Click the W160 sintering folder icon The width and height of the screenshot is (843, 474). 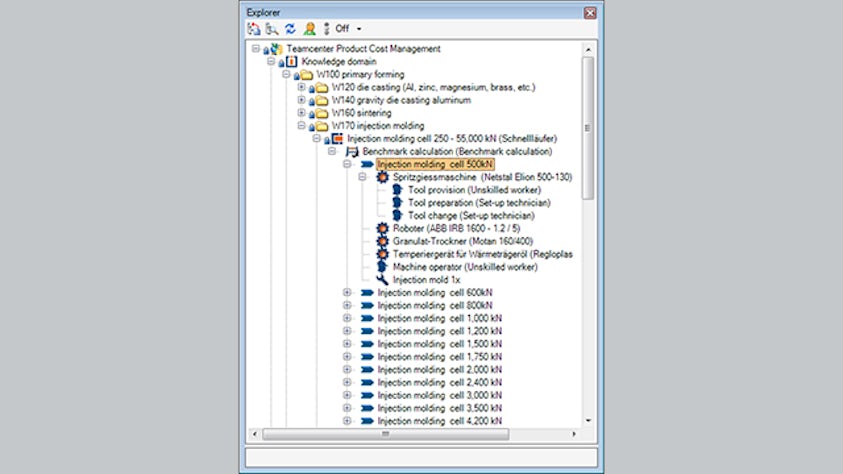click(x=322, y=113)
